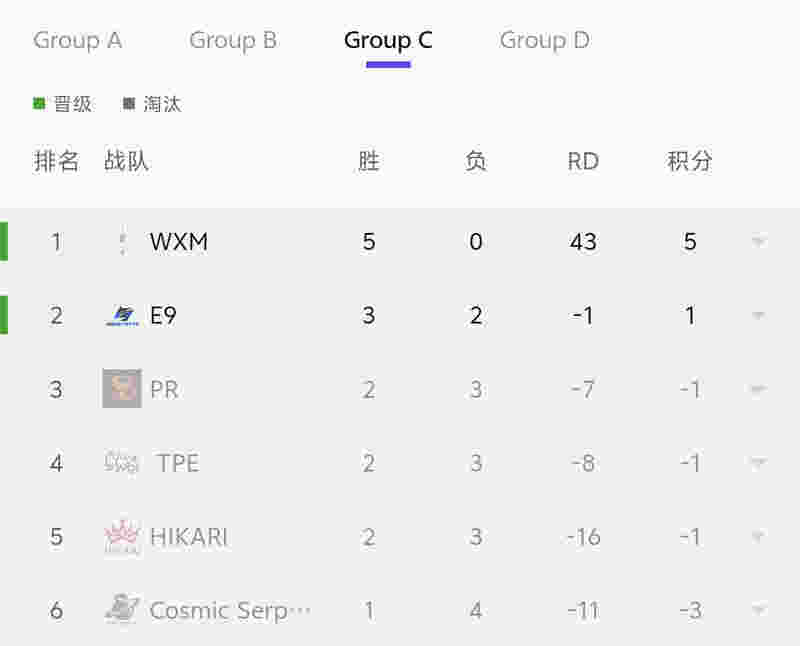Click the WXM team logo
Screen dimensions: 800x646
point(122,242)
